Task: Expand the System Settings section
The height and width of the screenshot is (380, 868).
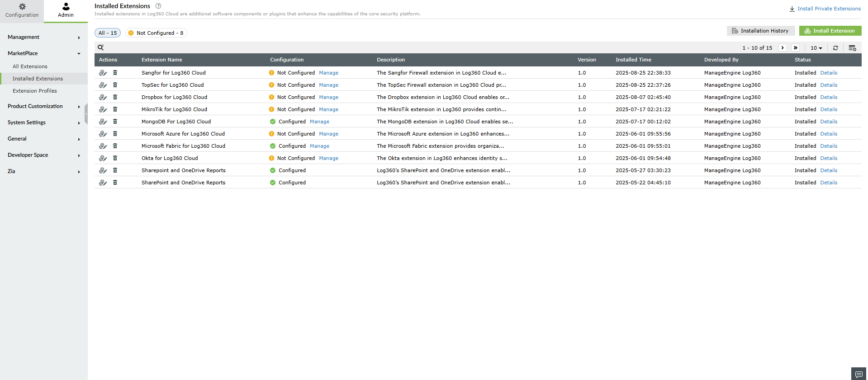Action: [44, 122]
